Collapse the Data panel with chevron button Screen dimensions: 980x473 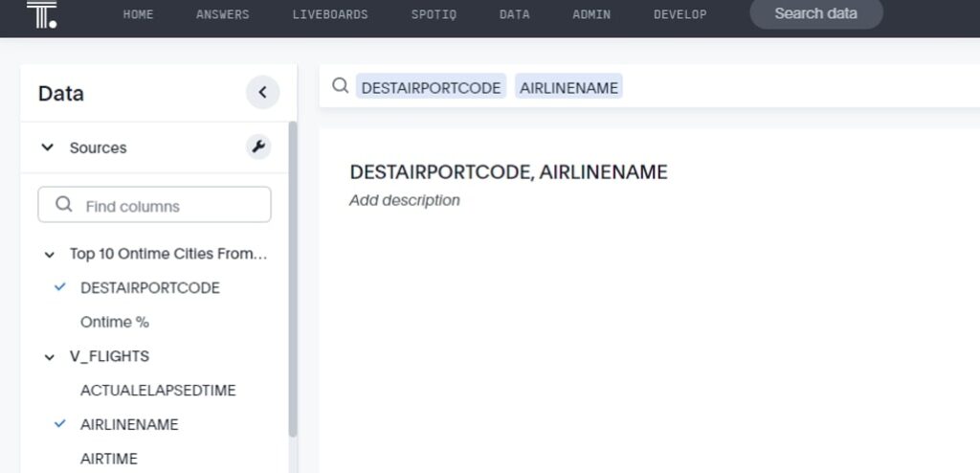262,93
